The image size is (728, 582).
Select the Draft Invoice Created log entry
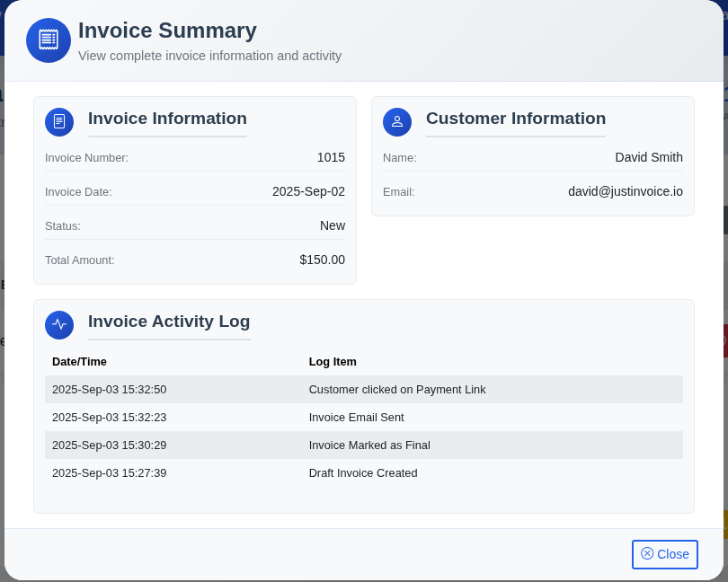[363, 473]
